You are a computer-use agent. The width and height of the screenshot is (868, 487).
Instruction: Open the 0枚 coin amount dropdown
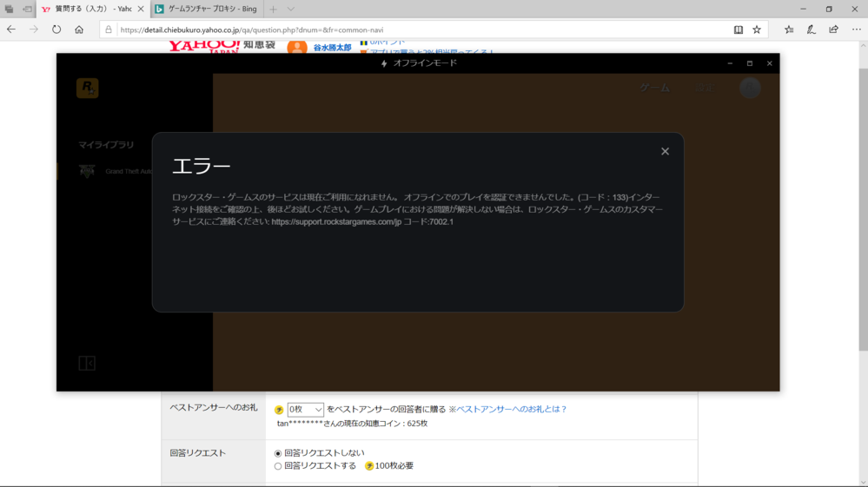(x=305, y=410)
